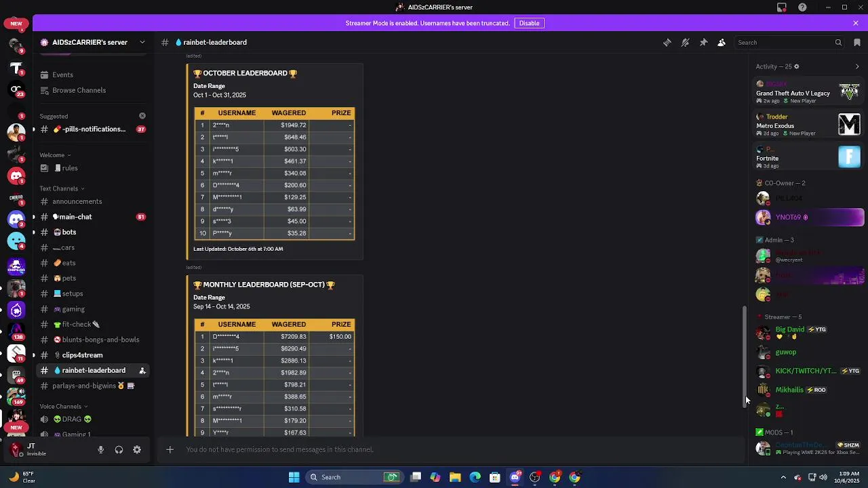This screenshot has height=488, width=868.
Task: Open member YNOT69 profile
Action: (810, 218)
